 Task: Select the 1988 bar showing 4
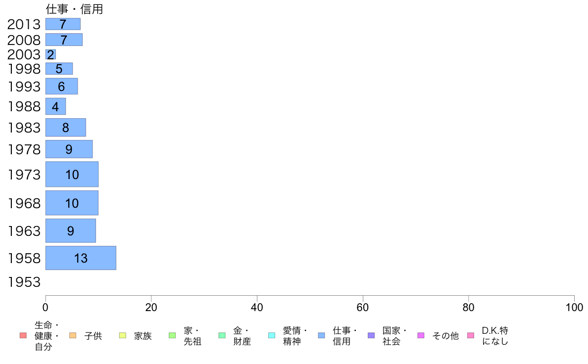55,106
